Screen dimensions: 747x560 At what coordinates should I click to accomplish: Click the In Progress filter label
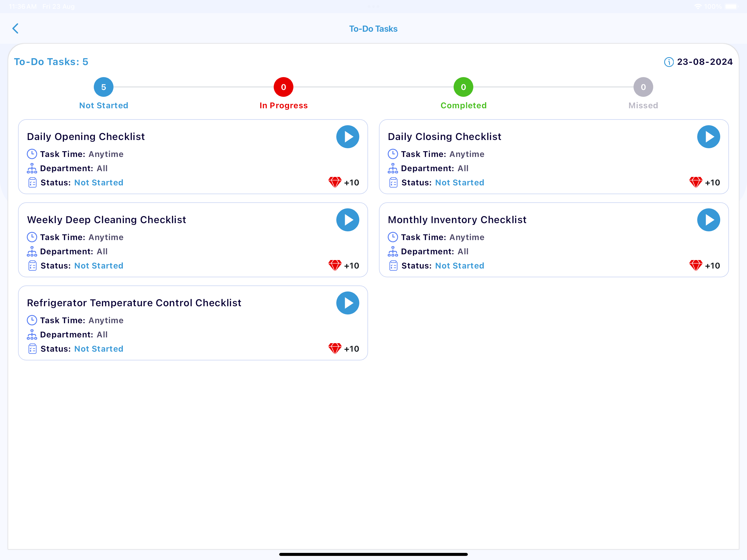pos(283,106)
